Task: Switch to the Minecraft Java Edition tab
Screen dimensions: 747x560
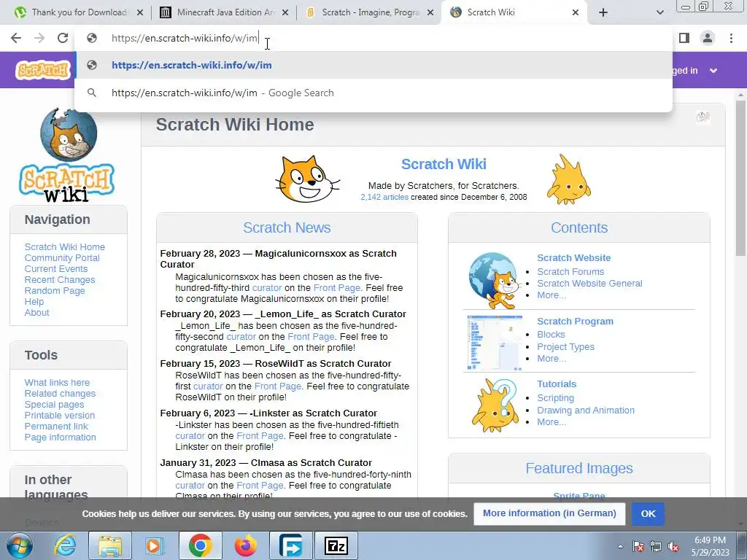Action: point(224,12)
